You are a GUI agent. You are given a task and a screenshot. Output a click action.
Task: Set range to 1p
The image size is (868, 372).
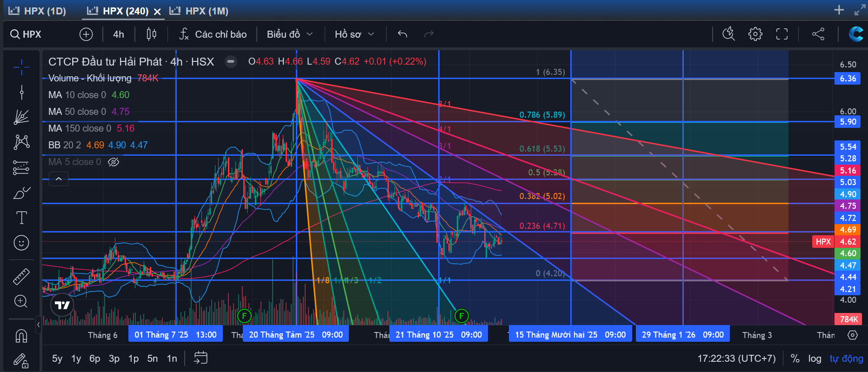134,358
